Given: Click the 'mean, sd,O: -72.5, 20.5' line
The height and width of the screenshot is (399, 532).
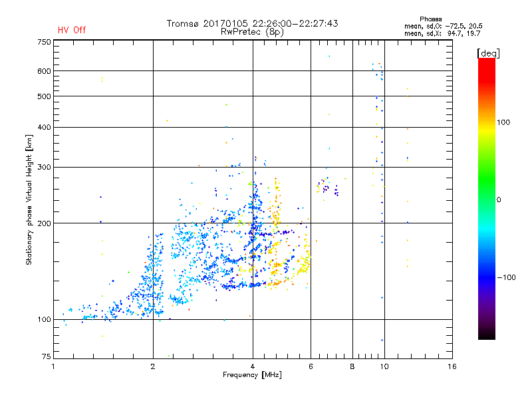Looking at the screenshot, I should coord(443,26).
